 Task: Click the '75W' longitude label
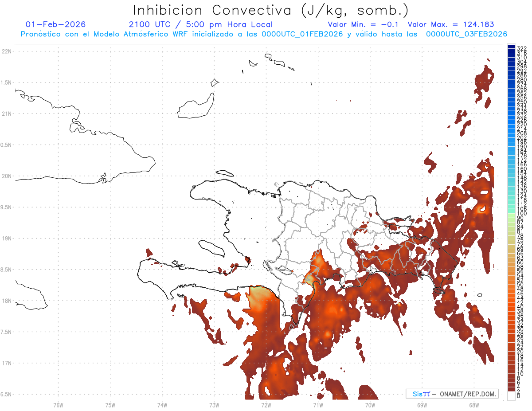click(110, 405)
